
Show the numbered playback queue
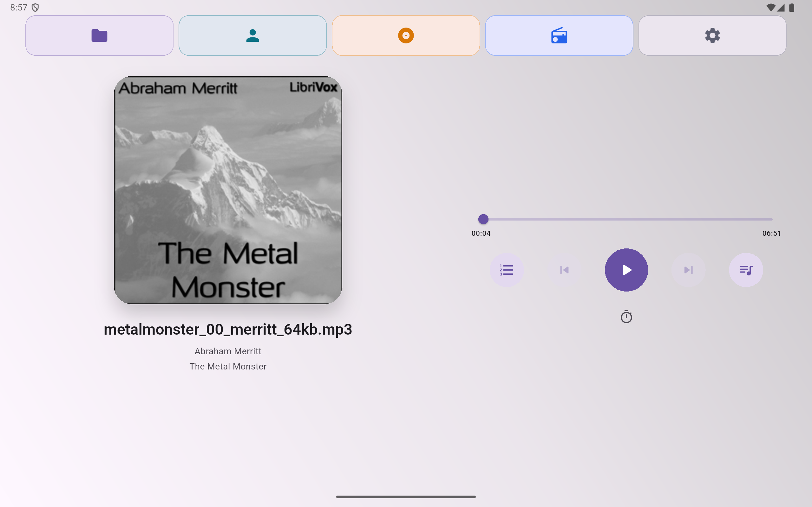(x=507, y=270)
